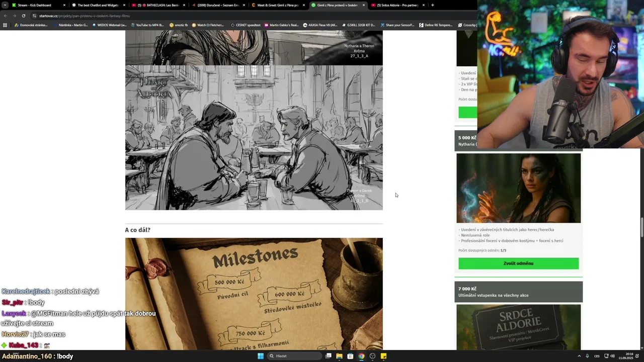
Task: Go back in the browser
Action: click(x=6, y=16)
